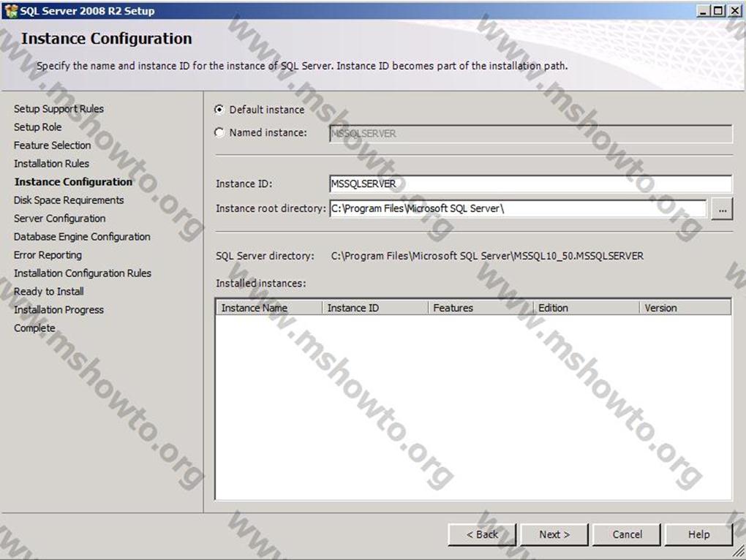Select Disk Space Requirements step

pyautogui.click(x=69, y=200)
